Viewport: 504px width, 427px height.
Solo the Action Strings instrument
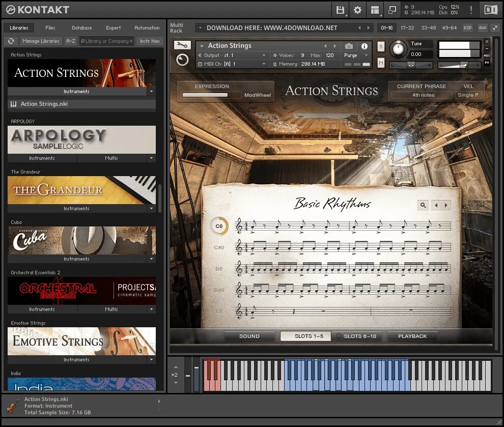click(381, 47)
